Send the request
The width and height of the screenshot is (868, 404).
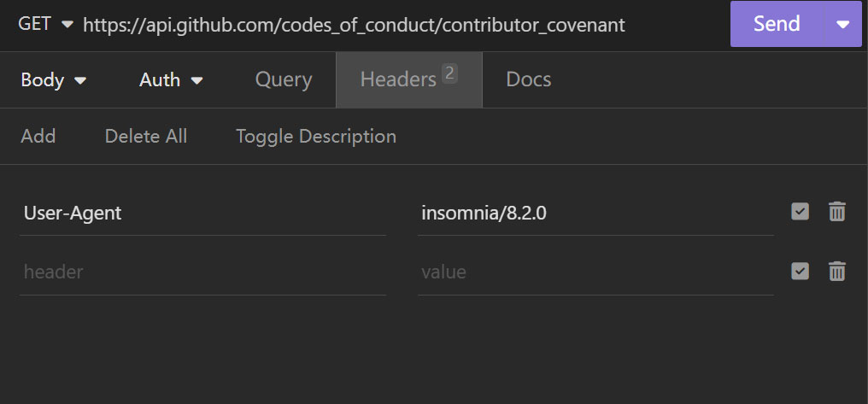pos(777,25)
